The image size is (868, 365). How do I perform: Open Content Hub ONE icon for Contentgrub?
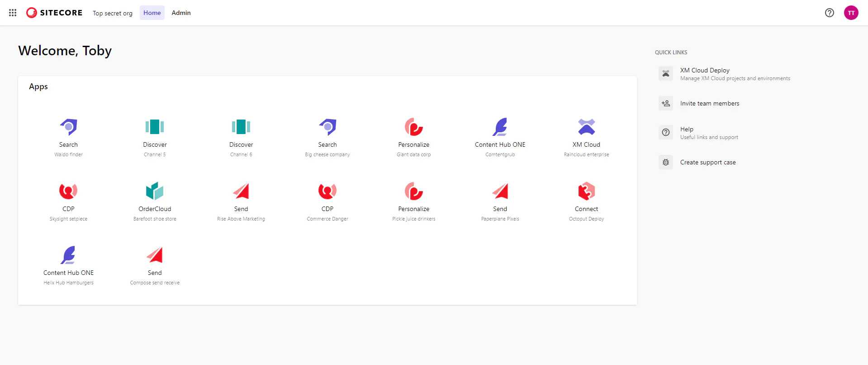click(x=500, y=127)
